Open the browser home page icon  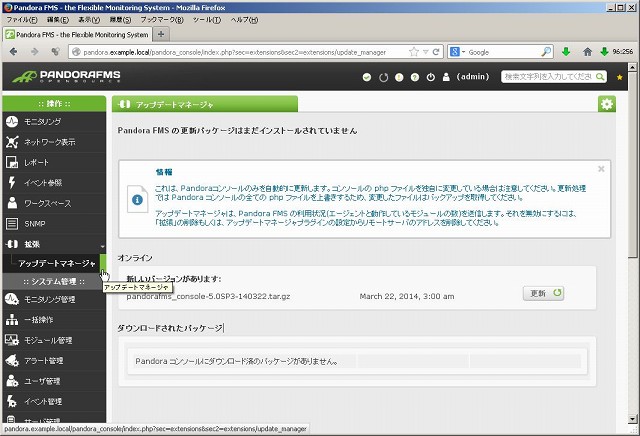click(x=587, y=52)
